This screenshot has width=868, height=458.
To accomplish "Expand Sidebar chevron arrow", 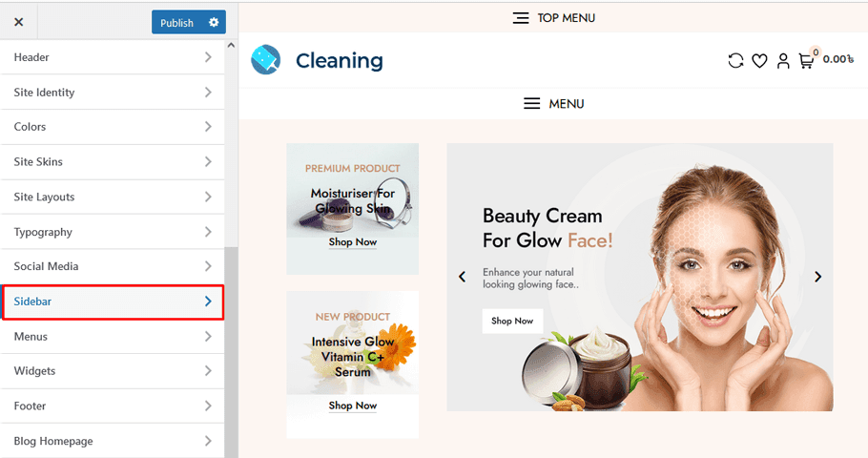I will coord(208,302).
